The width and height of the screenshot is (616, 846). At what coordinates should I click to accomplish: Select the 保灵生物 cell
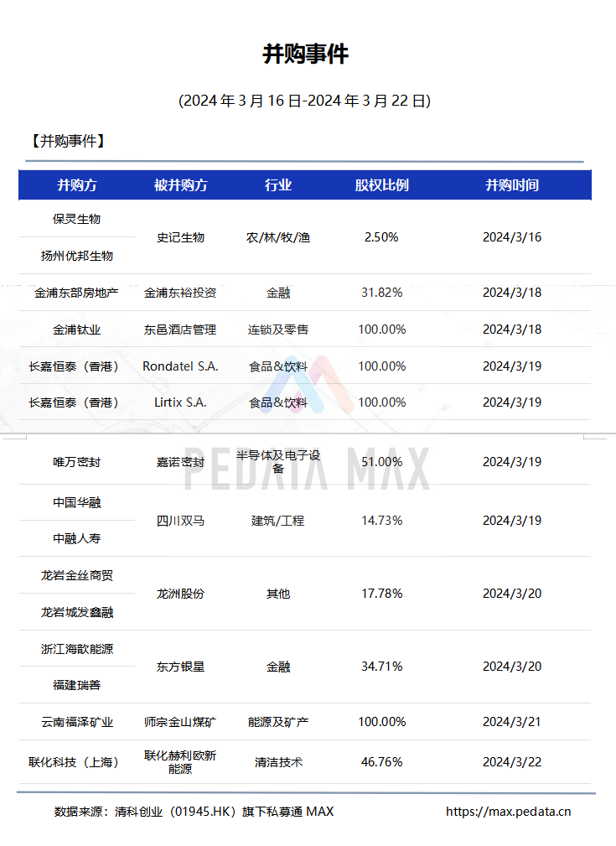[x=76, y=219]
